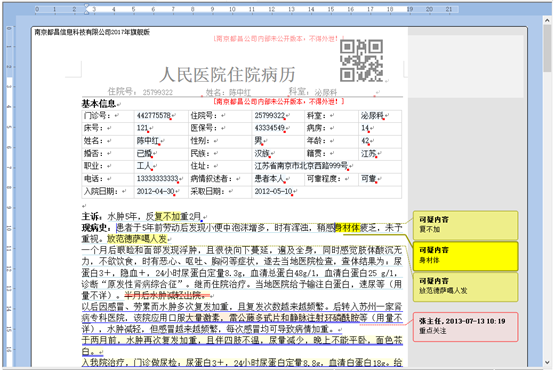This screenshot has width=555, height=370.
Task: Click the address 江苏省南京市北京西路999号
Action: point(301,166)
